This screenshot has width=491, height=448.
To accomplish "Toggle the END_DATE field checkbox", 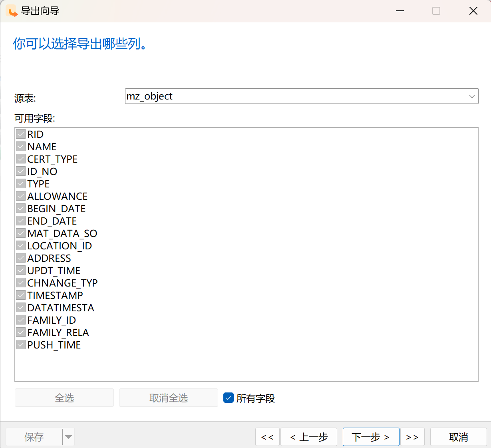I will click(21, 221).
